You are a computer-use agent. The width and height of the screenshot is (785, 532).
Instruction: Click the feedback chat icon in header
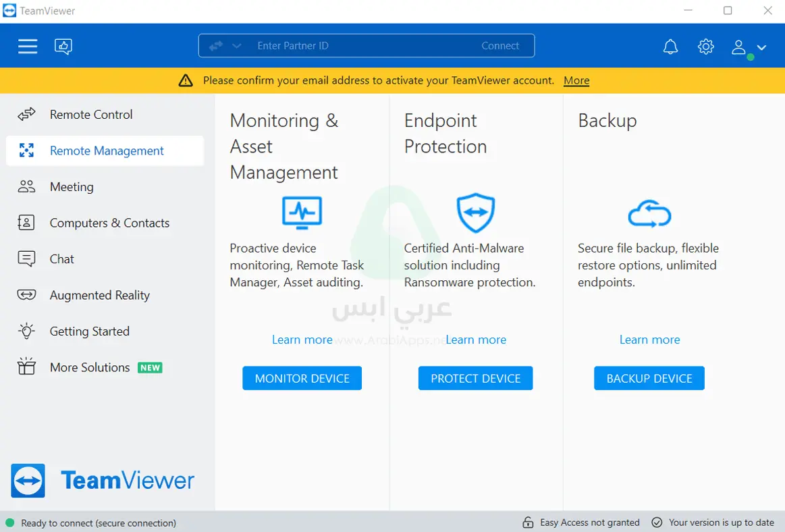tap(63, 46)
